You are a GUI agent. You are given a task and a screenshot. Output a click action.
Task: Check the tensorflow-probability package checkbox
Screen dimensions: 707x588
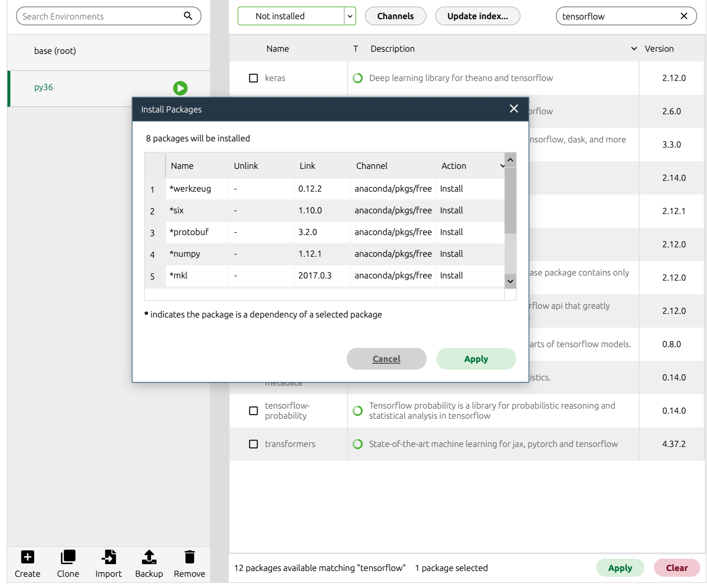coord(253,411)
